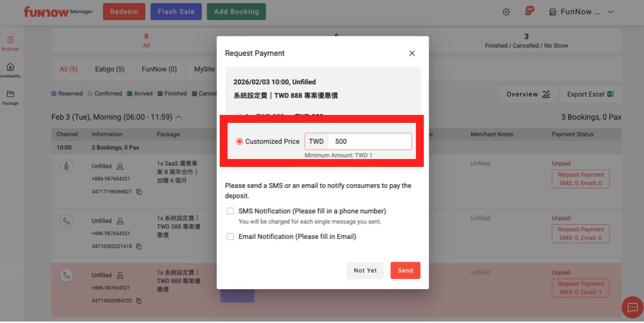The image size is (644, 323).
Task: Open Package in the sidebar
Action: click(x=10, y=97)
